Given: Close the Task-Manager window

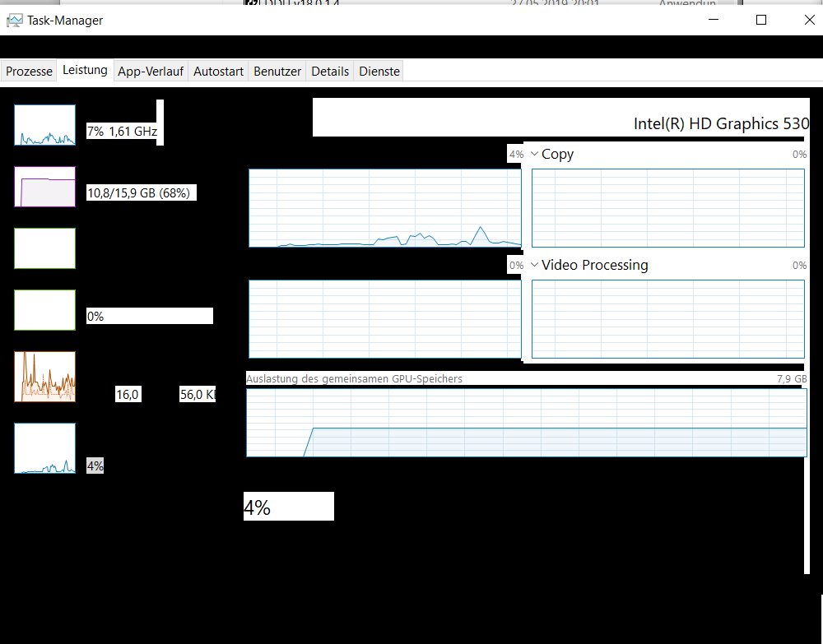Looking at the screenshot, I should (x=809, y=20).
